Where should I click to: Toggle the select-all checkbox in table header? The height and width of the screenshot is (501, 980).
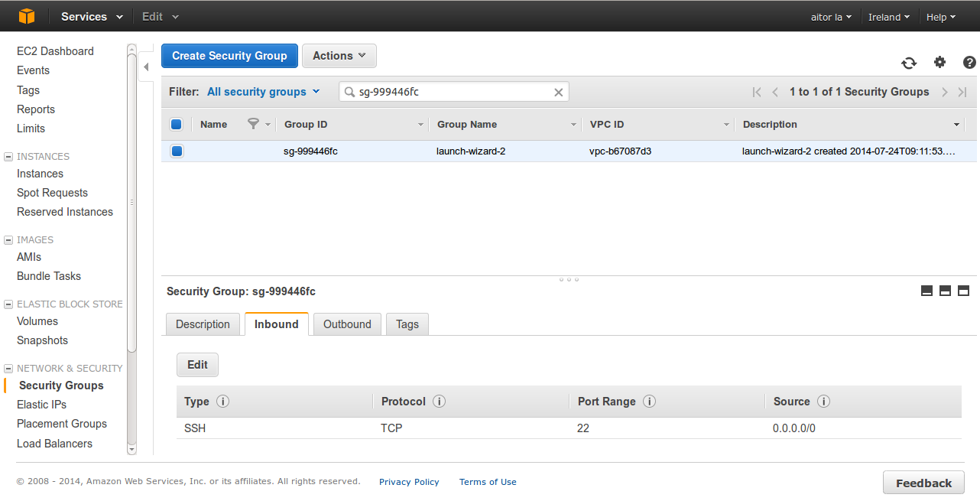(x=177, y=125)
